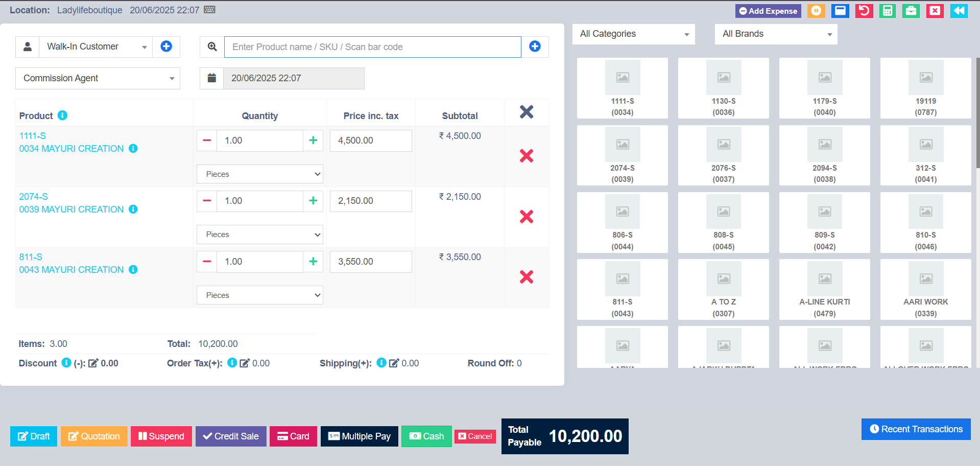
Task: Expand the All Brands filter
Action: coord(776,34)
